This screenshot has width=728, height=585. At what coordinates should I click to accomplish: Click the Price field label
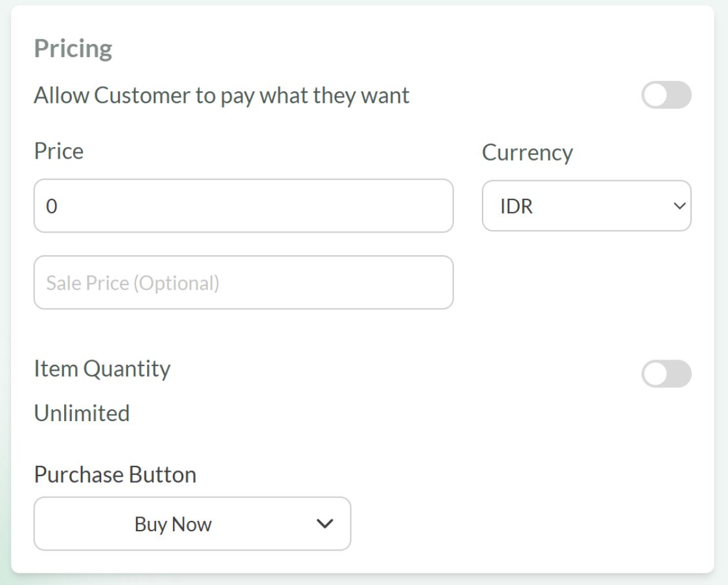click(58, 151)
